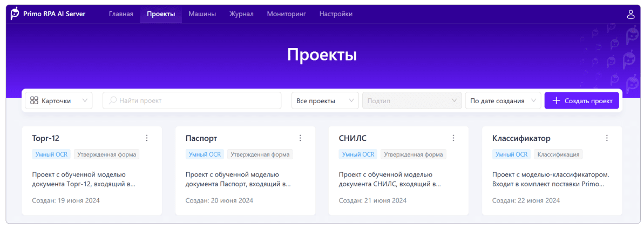
Task: Open the Мониторинг tab
Action: (286, 14)
